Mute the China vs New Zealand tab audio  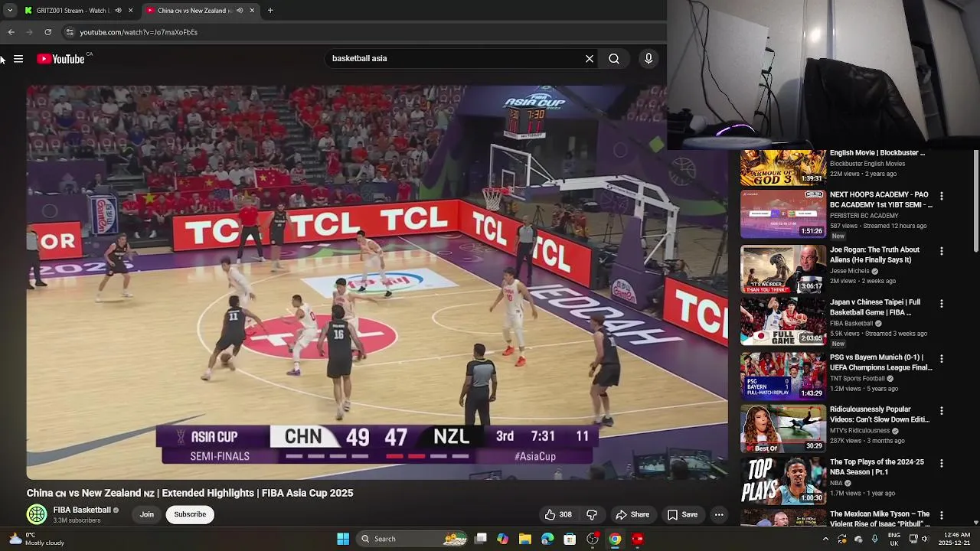pyautogui.click(x=240, y=11)
